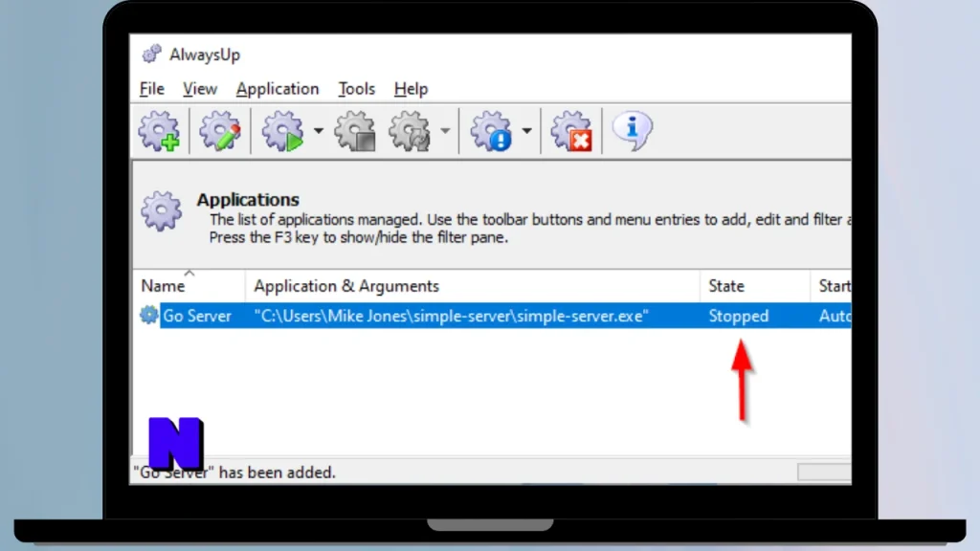
Task: Click the Go Server row gear icon
Action: [148, 315]
